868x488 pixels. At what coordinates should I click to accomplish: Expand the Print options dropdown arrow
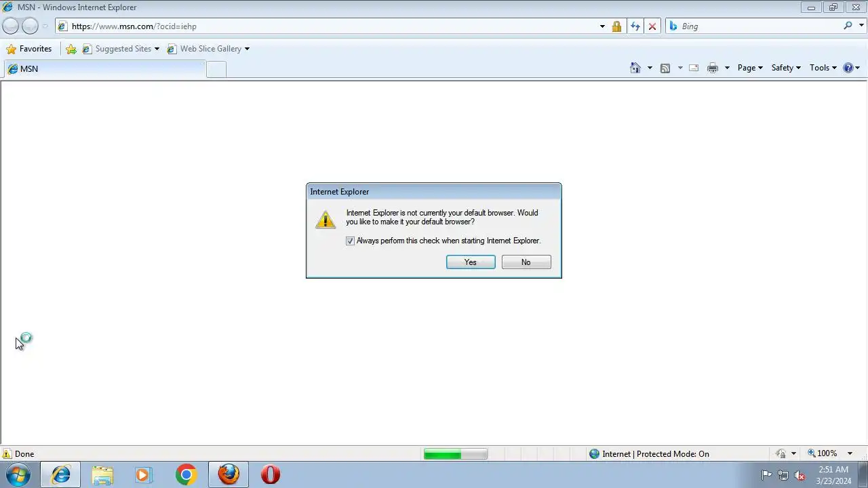pos(727,68)
